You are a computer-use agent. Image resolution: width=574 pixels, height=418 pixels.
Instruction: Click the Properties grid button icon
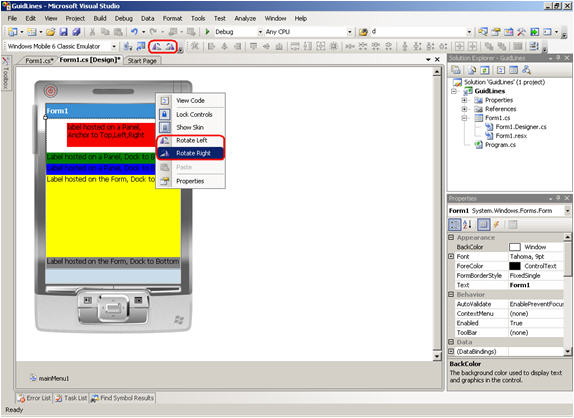coord(484,224)
